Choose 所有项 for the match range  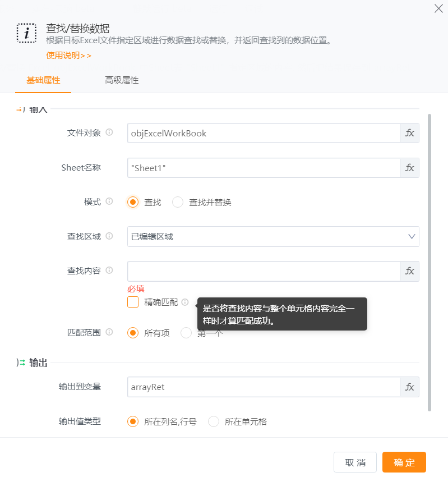[x=133, y=333]
